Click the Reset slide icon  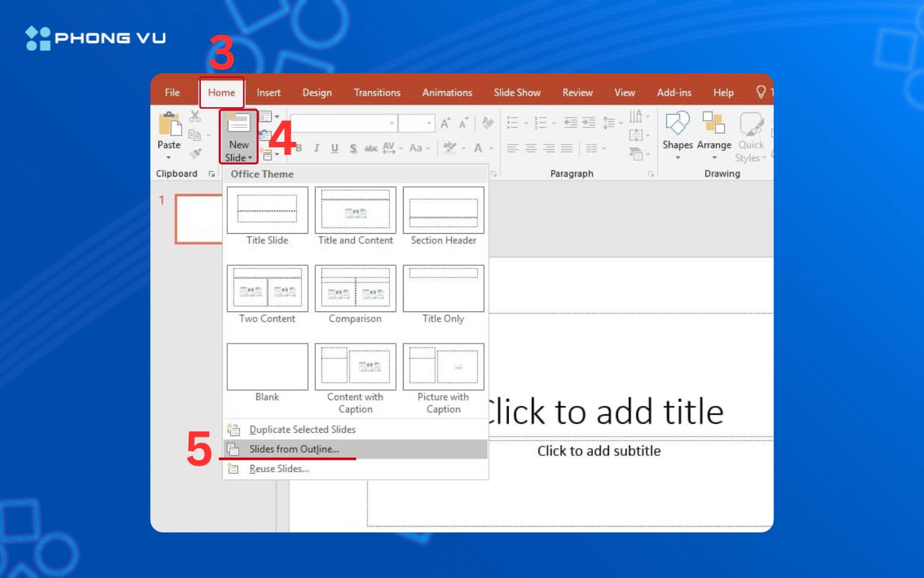point(264,135)
